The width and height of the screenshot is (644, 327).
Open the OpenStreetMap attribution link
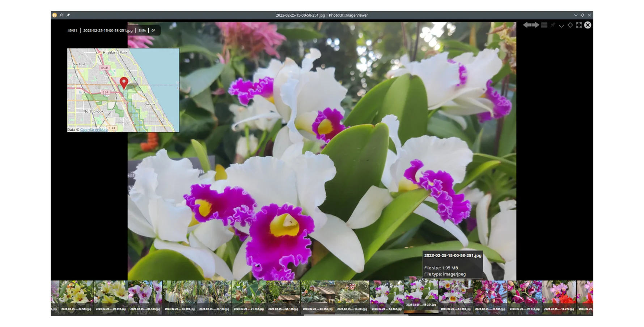click(94, 130)
